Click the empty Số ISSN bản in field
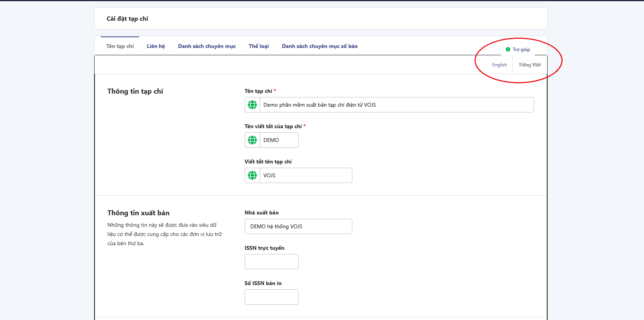 tap(271, 297)
